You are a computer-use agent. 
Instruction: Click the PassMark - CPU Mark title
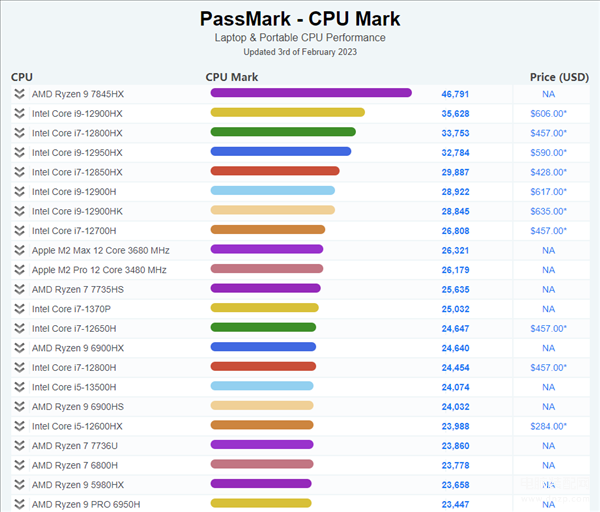coord(300,19)
